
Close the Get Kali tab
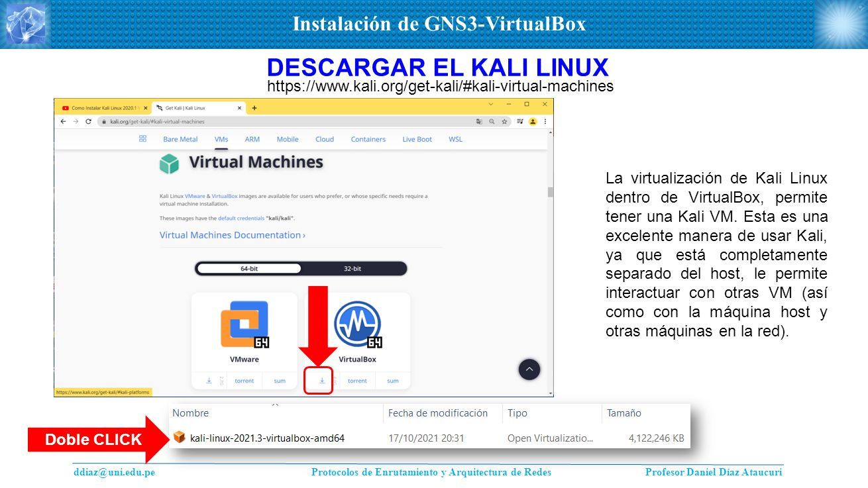coord(240,108)
